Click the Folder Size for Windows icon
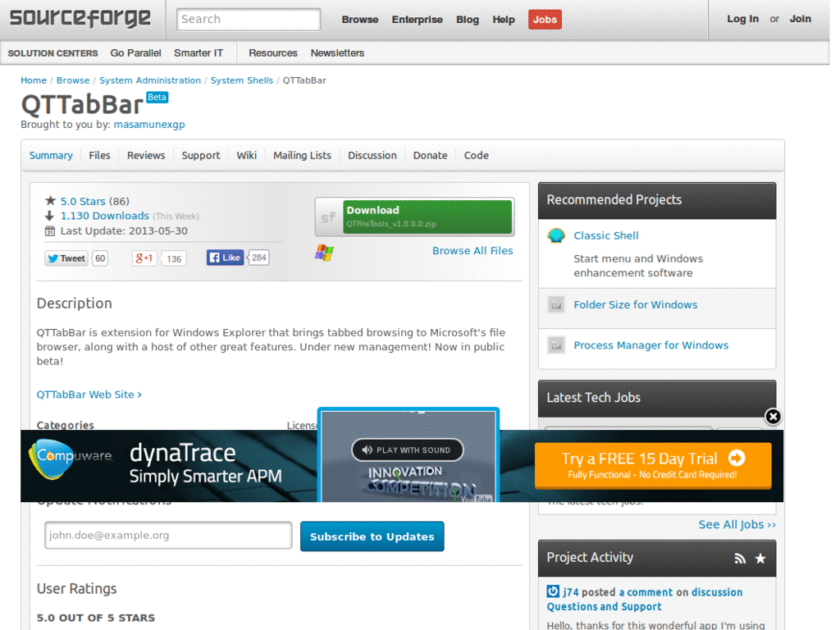The image size is (840, 630). [x=556, y=304]
